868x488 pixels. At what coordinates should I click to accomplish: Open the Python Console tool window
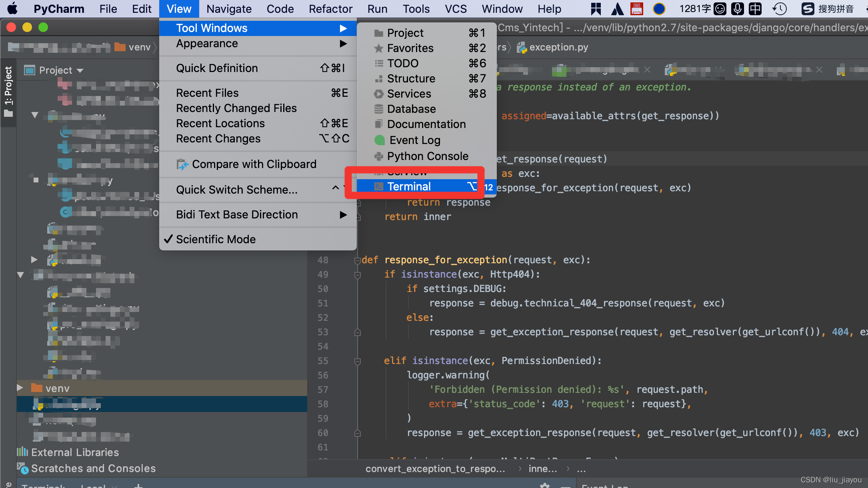tap(428, 156)
